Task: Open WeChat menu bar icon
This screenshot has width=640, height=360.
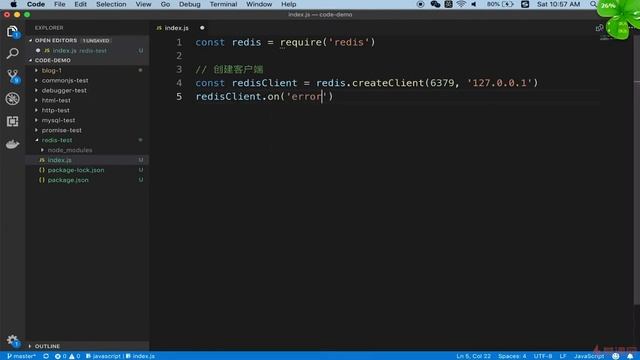Action: (x=435, y=4)
